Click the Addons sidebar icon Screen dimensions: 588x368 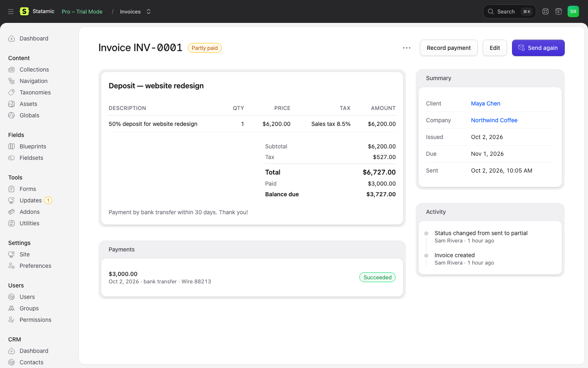[11, 212]
